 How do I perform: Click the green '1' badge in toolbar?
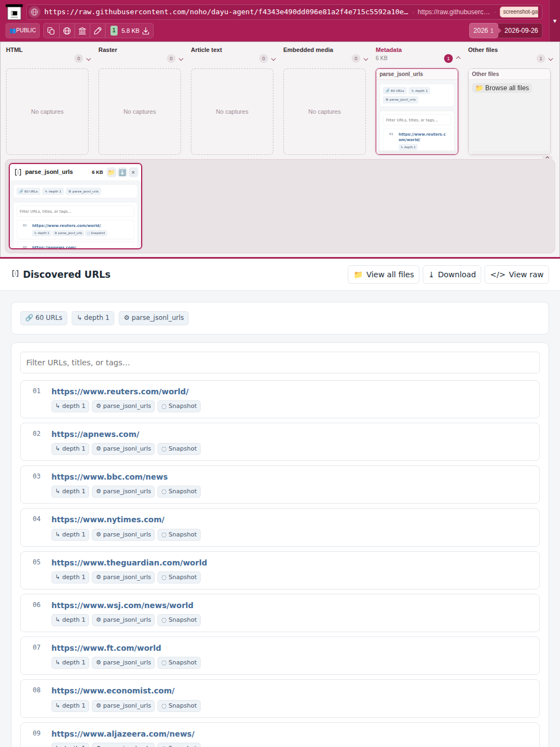(114, 31)
